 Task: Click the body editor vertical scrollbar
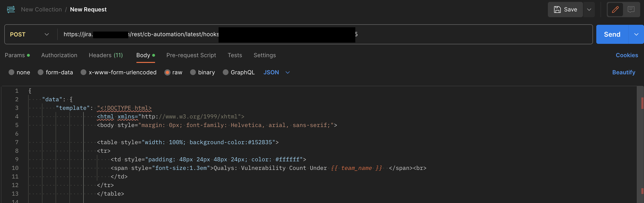tap(640, 144)
